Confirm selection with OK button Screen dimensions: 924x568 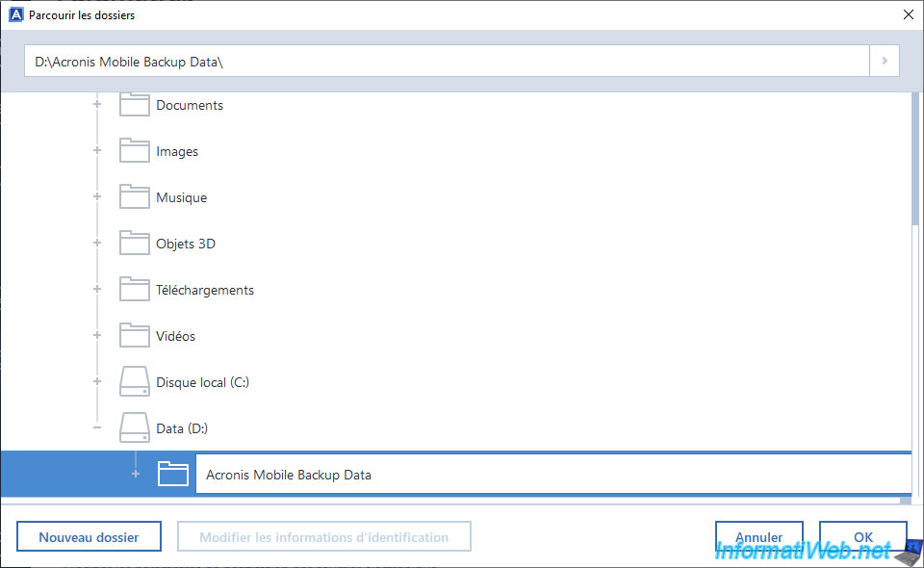[x=863, y=537]
